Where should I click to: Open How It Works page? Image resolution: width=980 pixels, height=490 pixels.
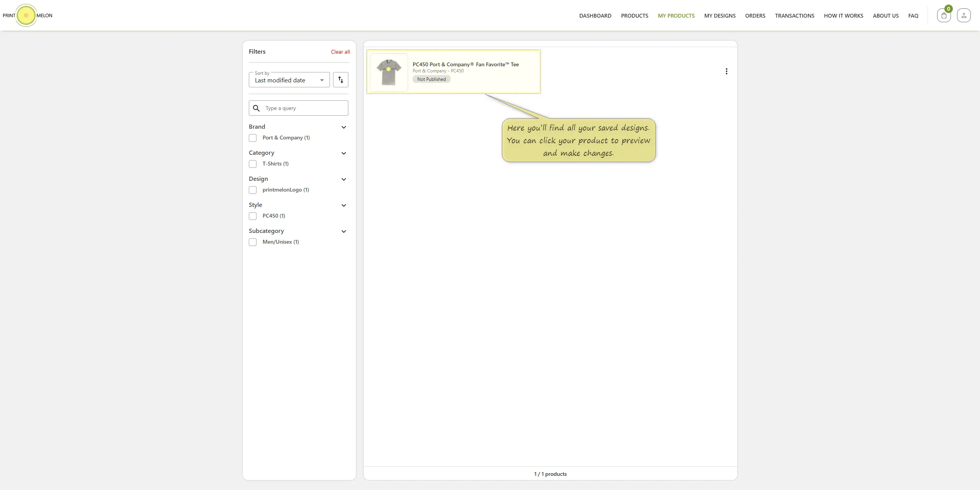click(x=843, y=16)
